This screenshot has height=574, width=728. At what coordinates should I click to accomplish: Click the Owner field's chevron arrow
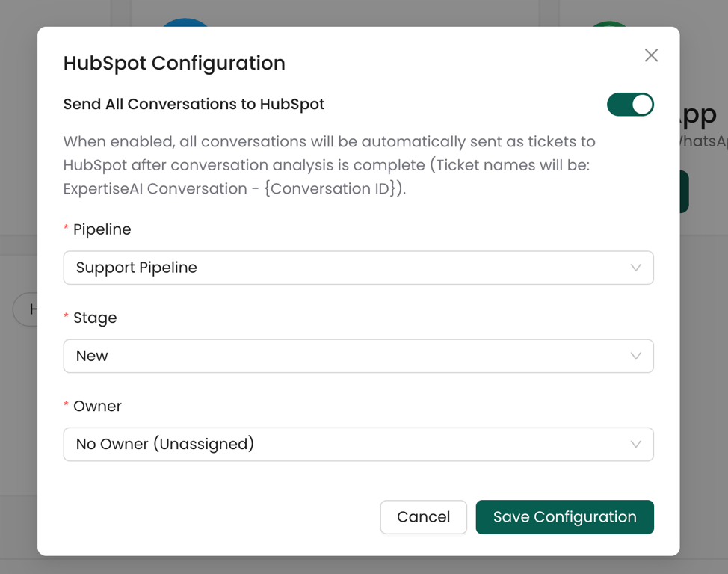point(635,444)
